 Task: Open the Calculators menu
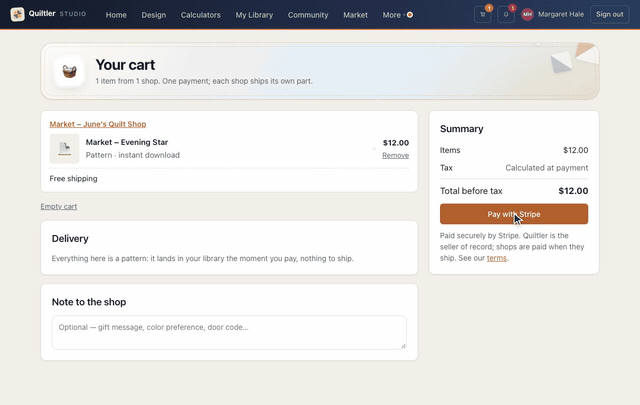point(200,15)
